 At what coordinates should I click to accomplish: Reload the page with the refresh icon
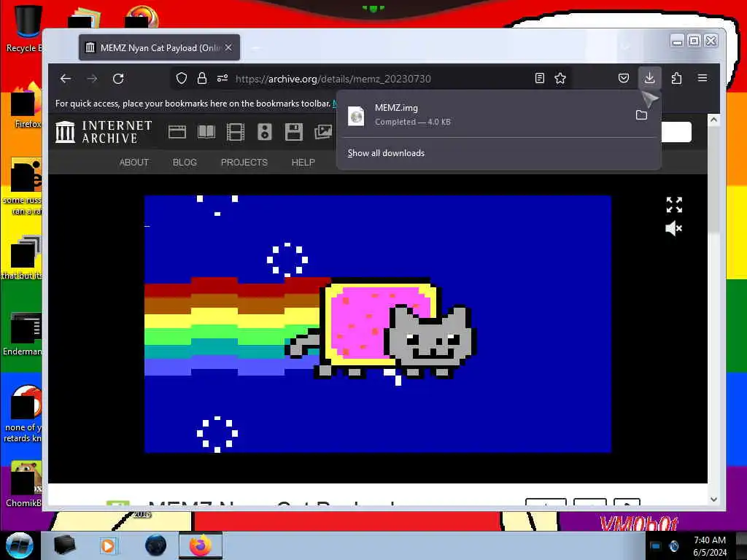(x=118, y=79)
